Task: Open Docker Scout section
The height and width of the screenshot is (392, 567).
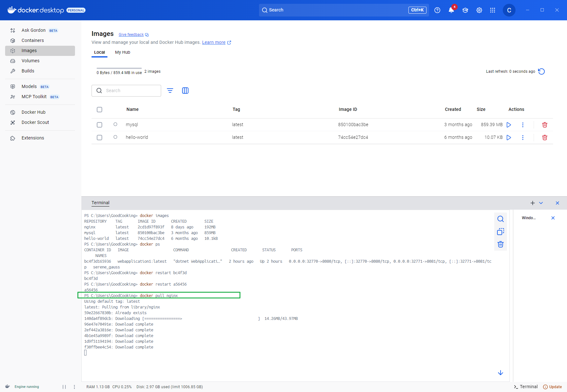Action: pyautogui.click(x=40, y=122)
